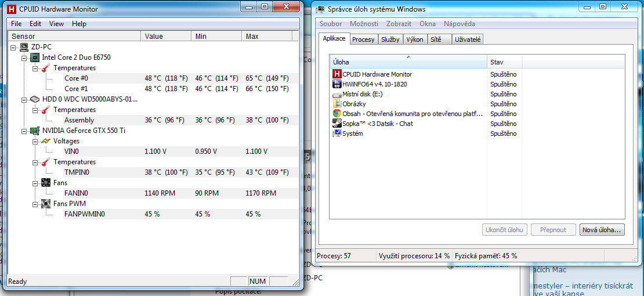The image size is (644, 296).
Task: Select the VIN0 voltage row
Action: click(x=180, y=151)
